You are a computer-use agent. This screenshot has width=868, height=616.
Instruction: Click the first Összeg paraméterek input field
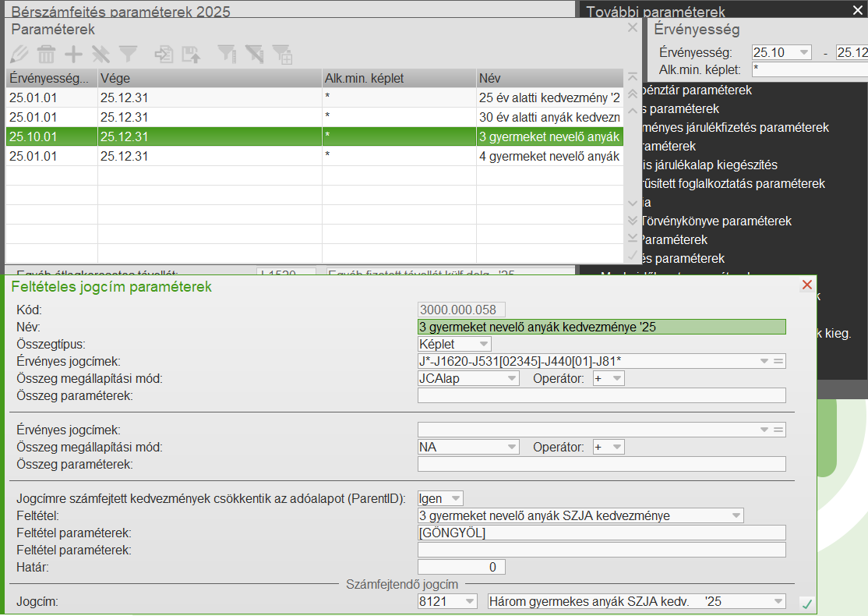(602, 395)
